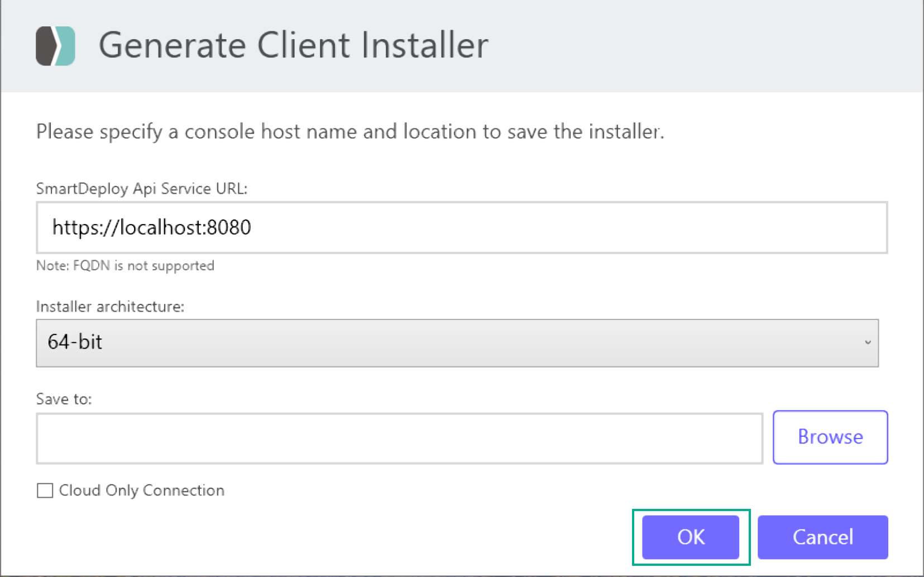Image resolution: width=924 pixels, height=577 pixels.
Task: Click into the Save to path field
Action: click(x=399, y=438)
